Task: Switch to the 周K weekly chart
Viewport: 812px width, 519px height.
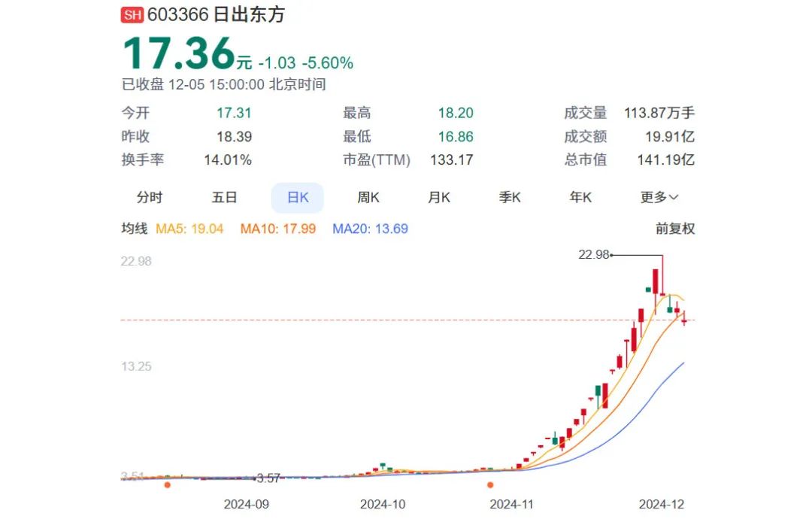Action: tap(368, 198)
